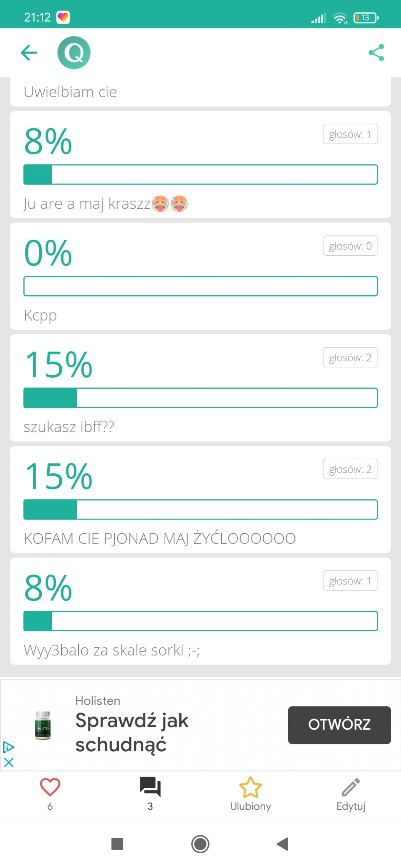This screenshot has height=868, width=401.
Task: Tap the share icon
Action: pyautogui.click(x=376, y=53)
